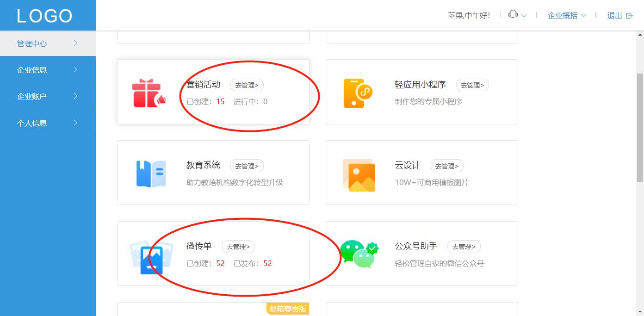Screen dimensions: 644x316
Task: Click the gift icon for 营销活动
Action: coord(149,92)
